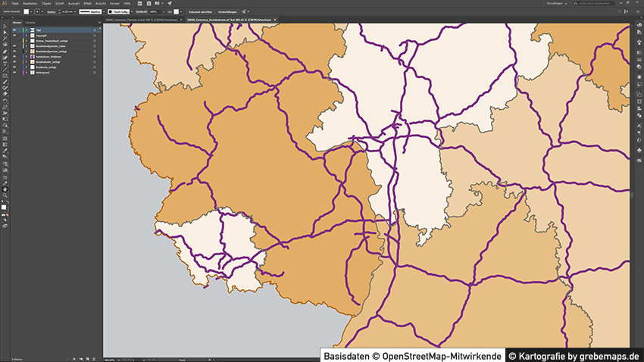
Task: Click the Dokument einrichten button
Action: [199, 11]
